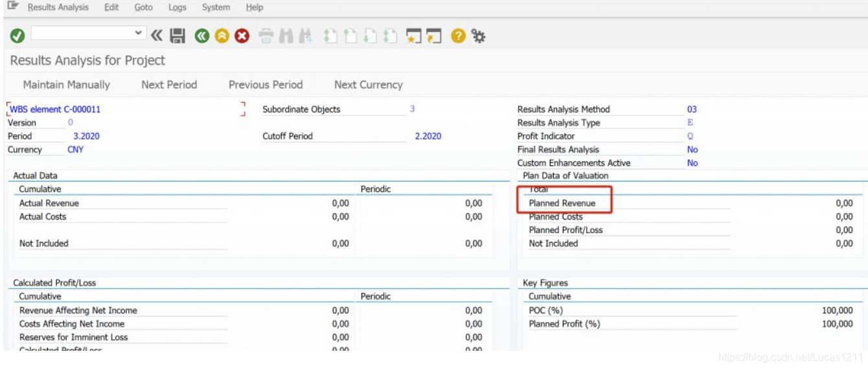Click Revenue Affecting Net Income label

78,311
